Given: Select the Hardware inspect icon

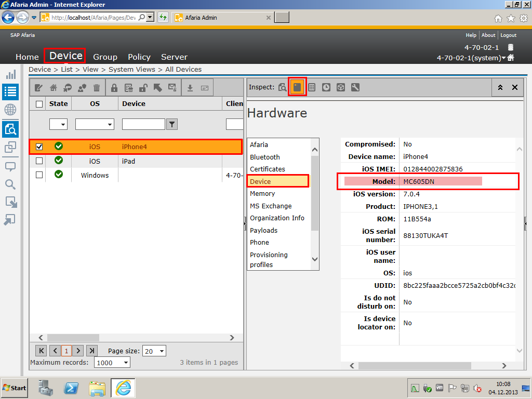Looking at the screenshot, I should tap(297, 87).
